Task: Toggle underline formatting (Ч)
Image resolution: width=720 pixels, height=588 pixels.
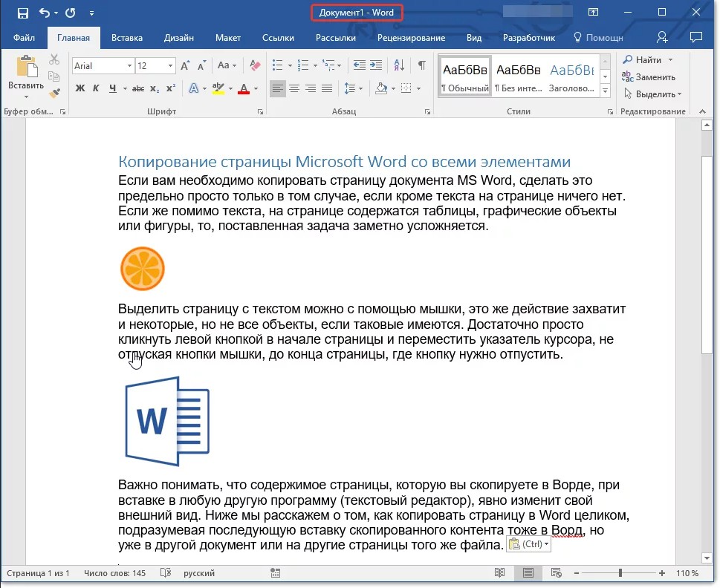Action: point(112,88)
